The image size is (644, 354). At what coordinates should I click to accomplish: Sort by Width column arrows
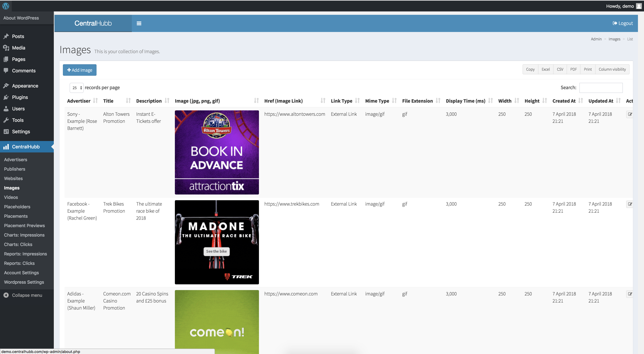click(x=517, y=101)
